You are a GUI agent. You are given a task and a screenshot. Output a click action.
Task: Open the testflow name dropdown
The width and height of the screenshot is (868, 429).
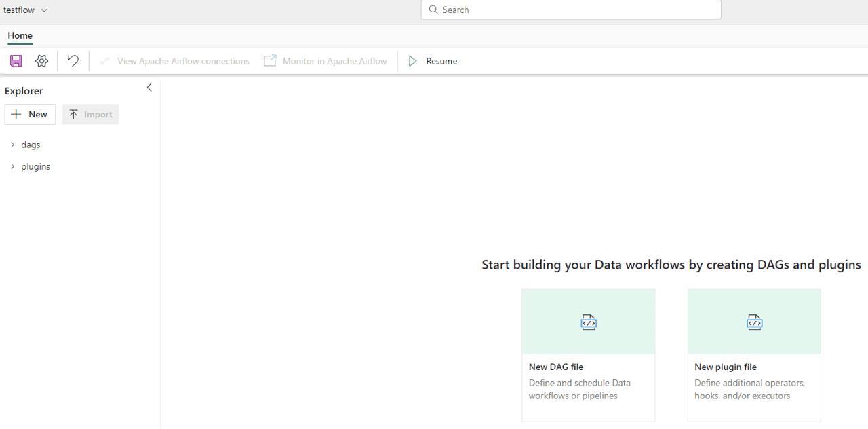[45, 10]
